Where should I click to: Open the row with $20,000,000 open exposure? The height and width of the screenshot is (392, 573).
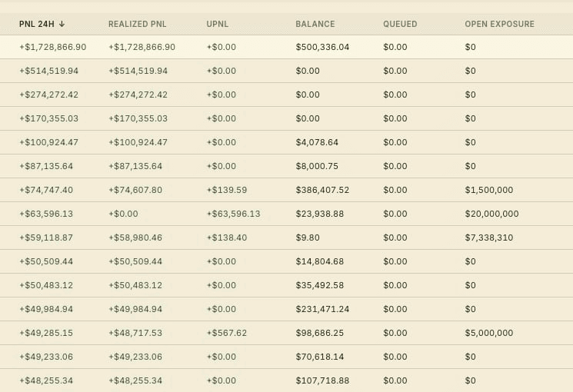286,214
